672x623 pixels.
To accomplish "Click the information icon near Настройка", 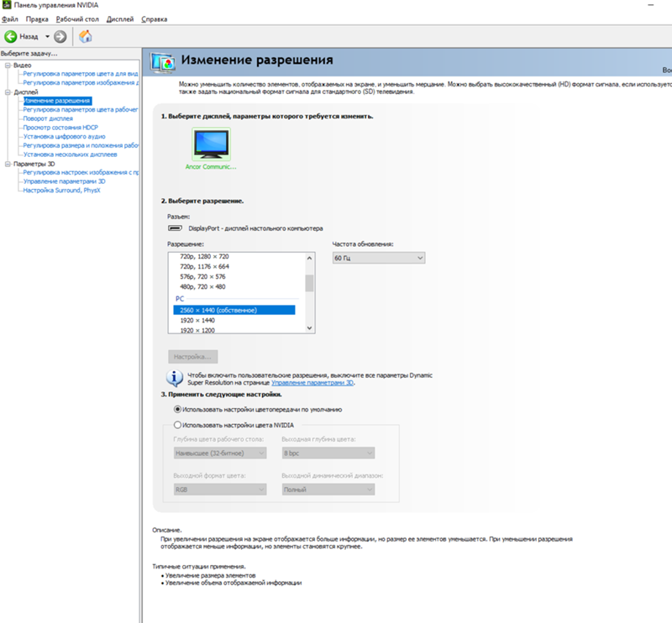I will pyautogui.click(x=175, y=379).
